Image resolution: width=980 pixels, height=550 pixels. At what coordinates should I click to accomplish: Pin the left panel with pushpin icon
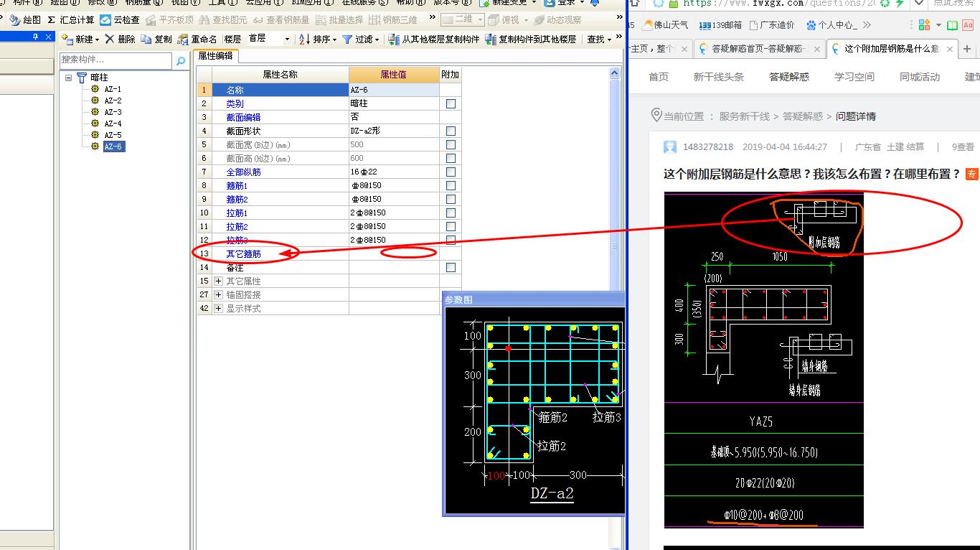(36, 37)
